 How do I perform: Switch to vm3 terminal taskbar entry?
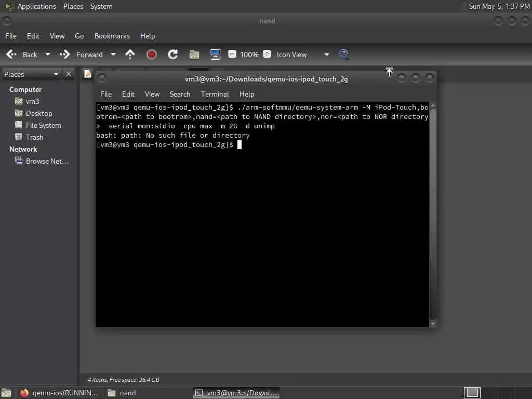click(236, 393)
